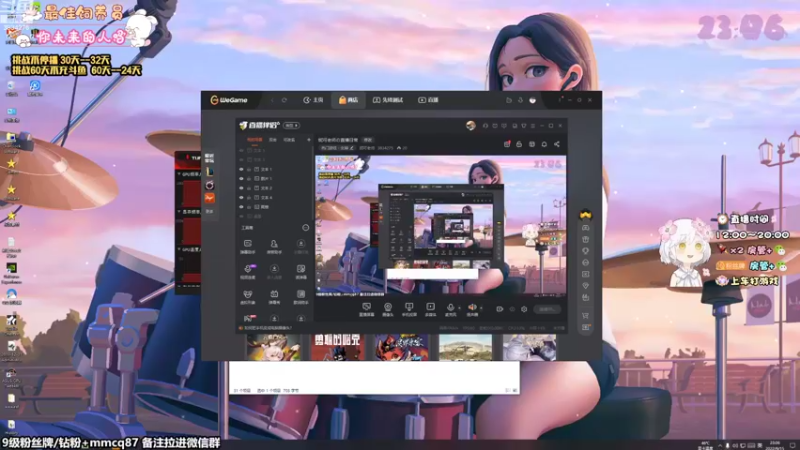
Task: Click the shopping cart icon in right sidebar
Action: [x=586, y=315]
